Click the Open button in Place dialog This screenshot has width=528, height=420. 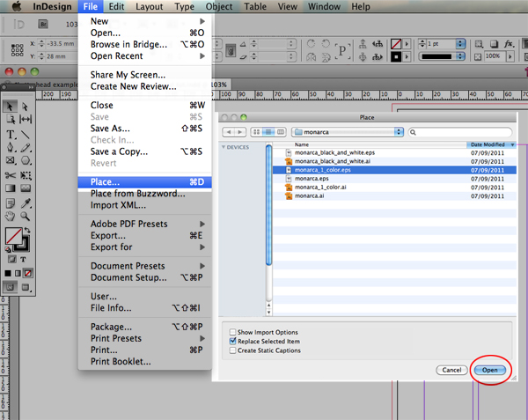[x=490, y=370]
